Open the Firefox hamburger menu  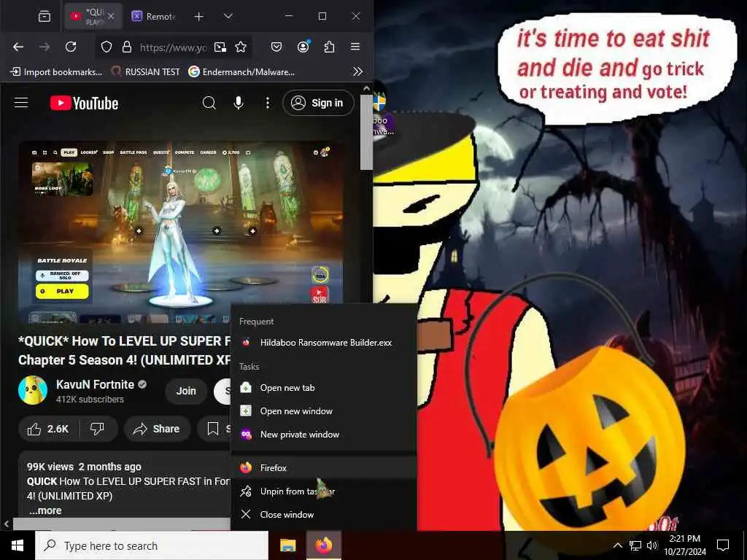(355, 47)
